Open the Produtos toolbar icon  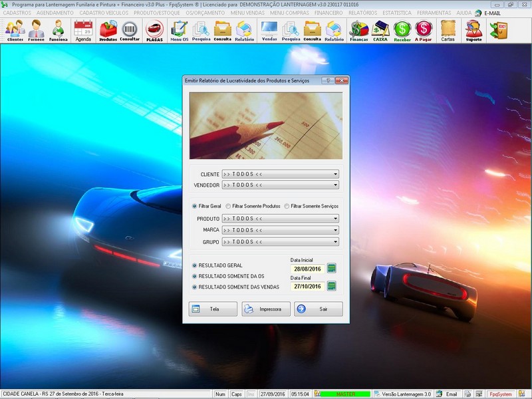(x=108, y=30)
